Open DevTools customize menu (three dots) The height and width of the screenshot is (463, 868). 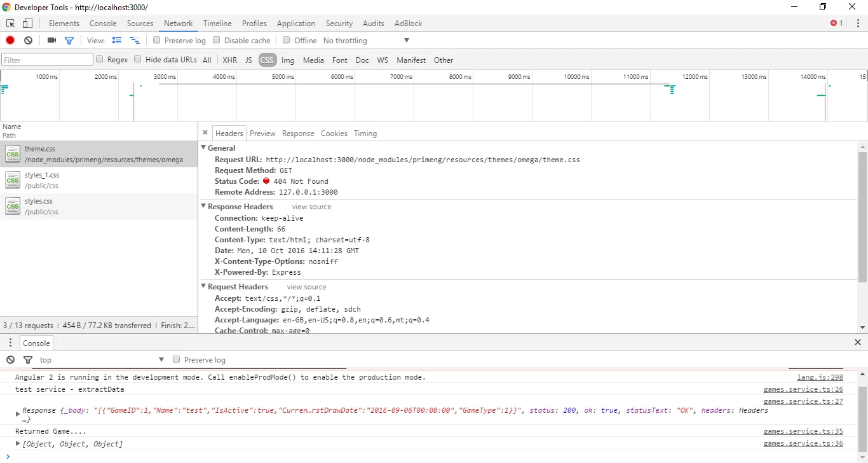[x=858, y=24]
